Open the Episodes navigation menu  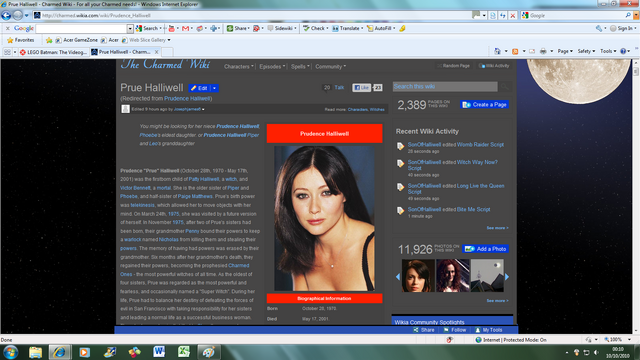[272, 67]
